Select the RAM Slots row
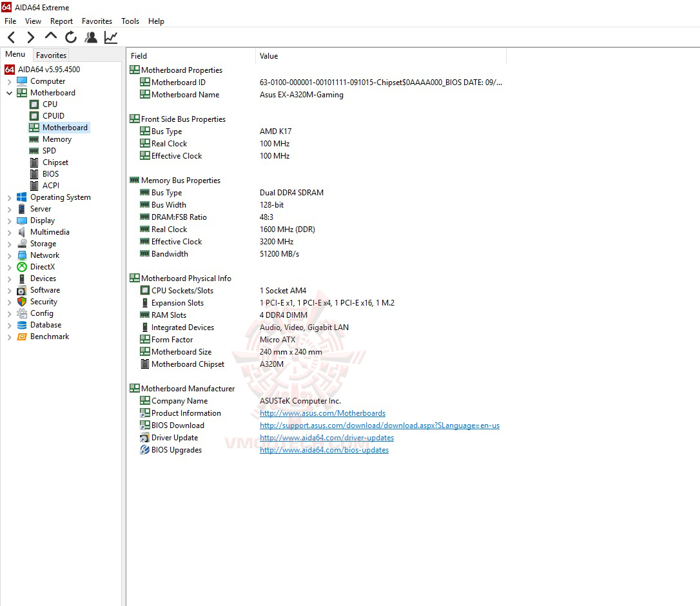Image resolution: width=700 pixels, height=606 pixels. click(317, 315)
